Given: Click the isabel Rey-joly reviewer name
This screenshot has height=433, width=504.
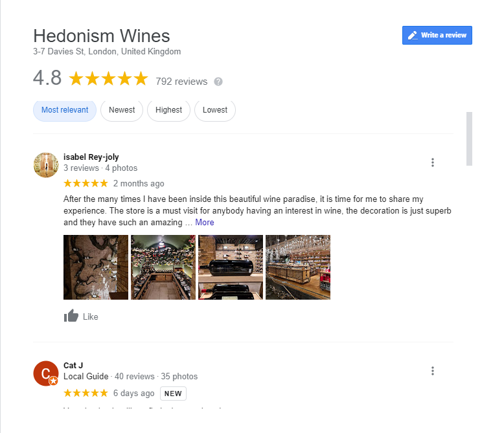Looking at the screenshot, I should pos(91,157).
